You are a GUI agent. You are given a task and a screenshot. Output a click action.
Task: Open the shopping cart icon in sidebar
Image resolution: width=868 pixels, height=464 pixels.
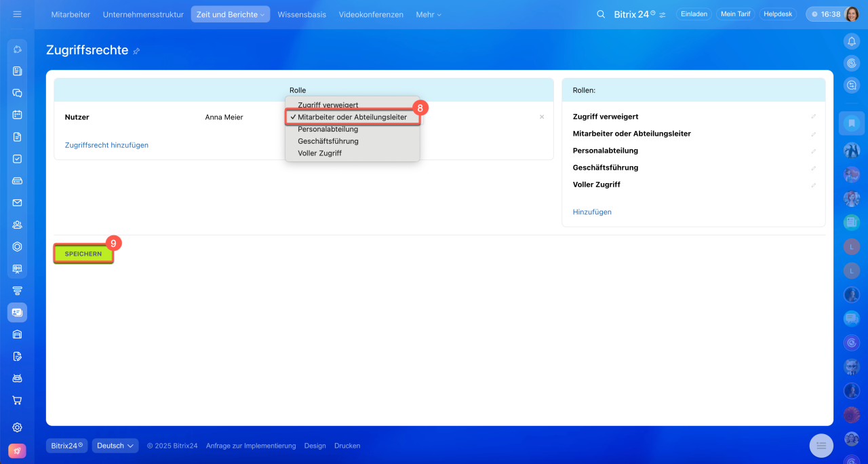pyautogui.click(x=18, y=400)
